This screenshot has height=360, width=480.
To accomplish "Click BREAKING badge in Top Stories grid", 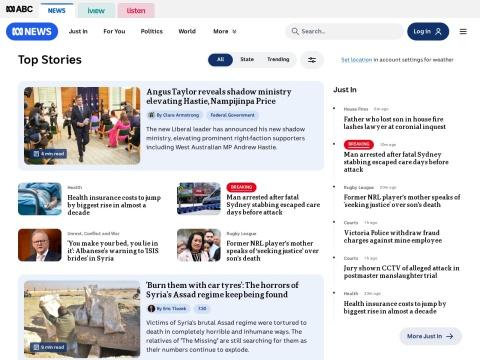I will [x=241, y=187].
